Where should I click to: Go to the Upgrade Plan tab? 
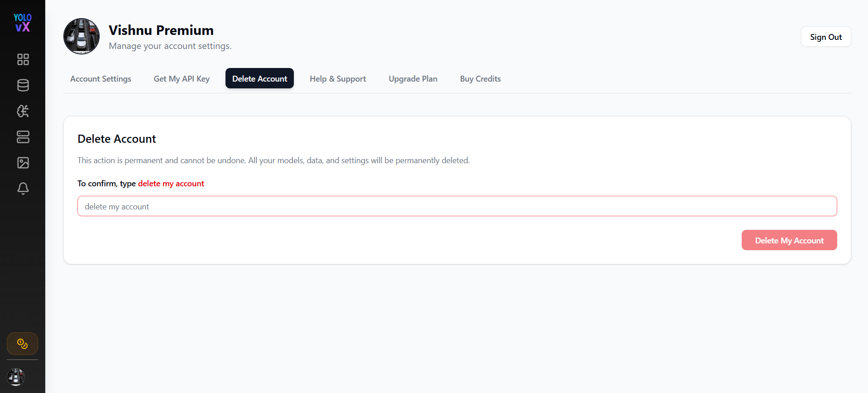coord(413,78)
